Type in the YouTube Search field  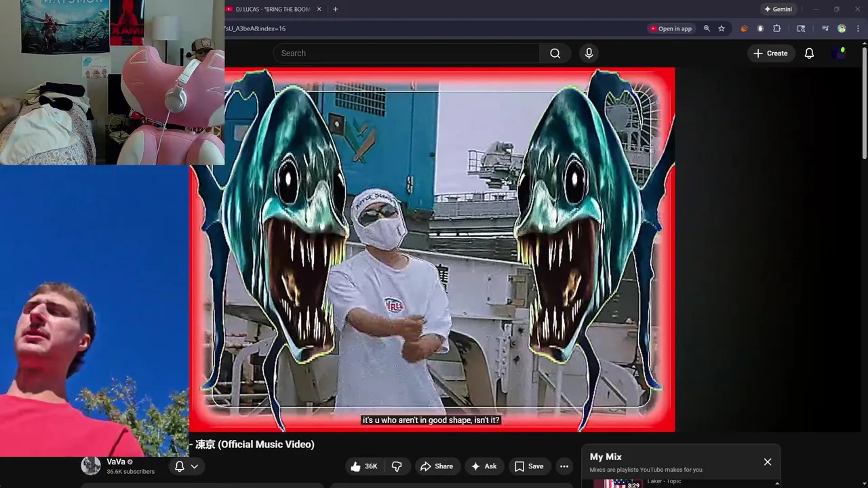407,54
